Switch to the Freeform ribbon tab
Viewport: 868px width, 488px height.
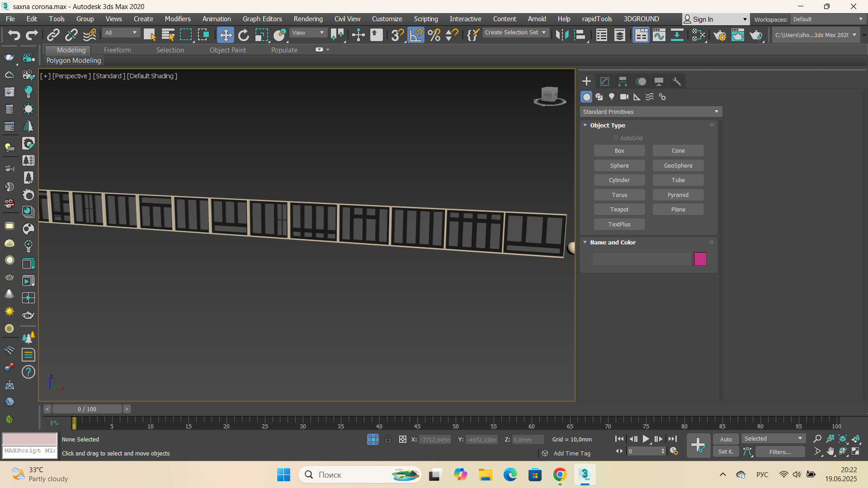pos(117,50)
